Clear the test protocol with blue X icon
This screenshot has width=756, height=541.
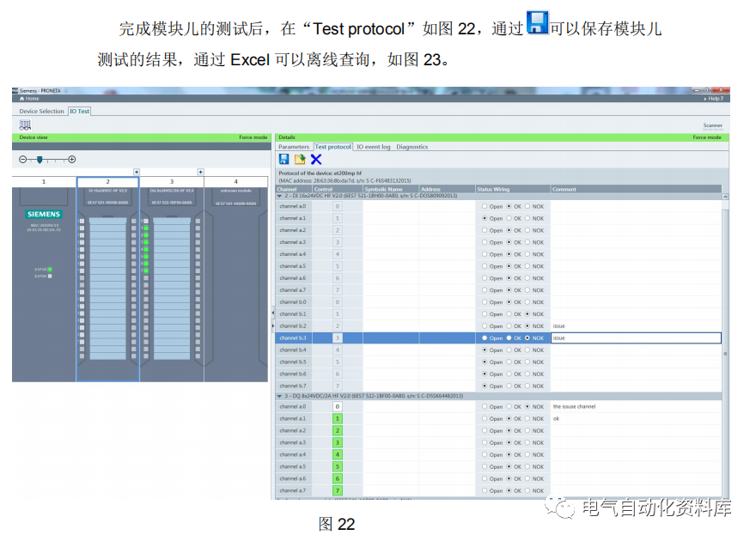point(316,158)
